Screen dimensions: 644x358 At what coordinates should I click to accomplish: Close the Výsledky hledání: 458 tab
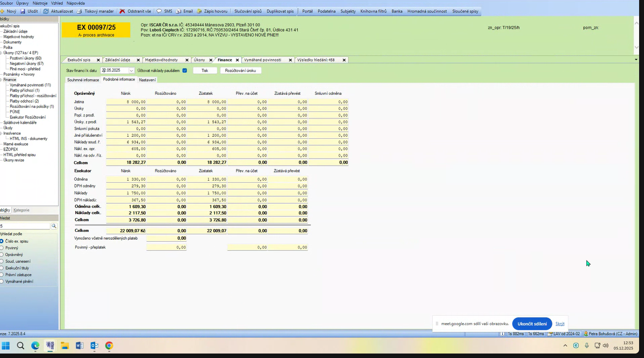(x=344, y=60)
